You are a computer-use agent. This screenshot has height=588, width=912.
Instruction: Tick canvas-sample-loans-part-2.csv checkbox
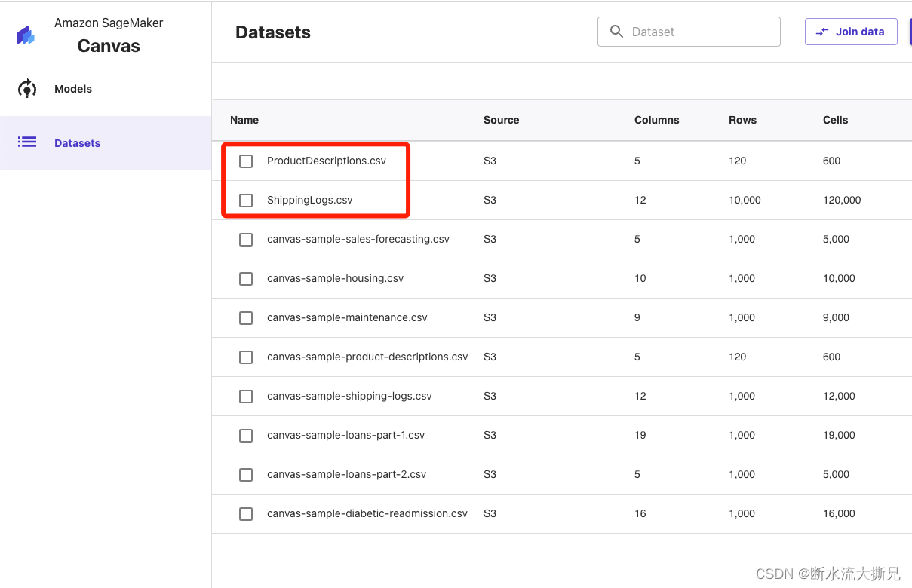coord(246,475)
